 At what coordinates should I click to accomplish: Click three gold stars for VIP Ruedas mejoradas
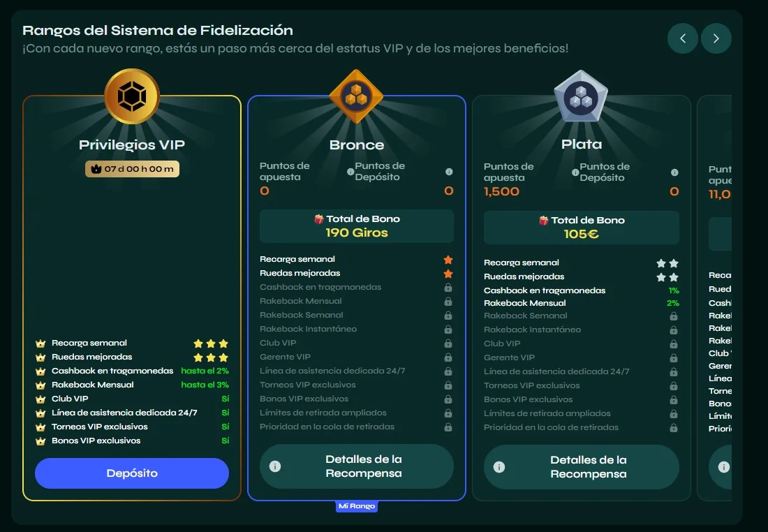tap(211, 357)
